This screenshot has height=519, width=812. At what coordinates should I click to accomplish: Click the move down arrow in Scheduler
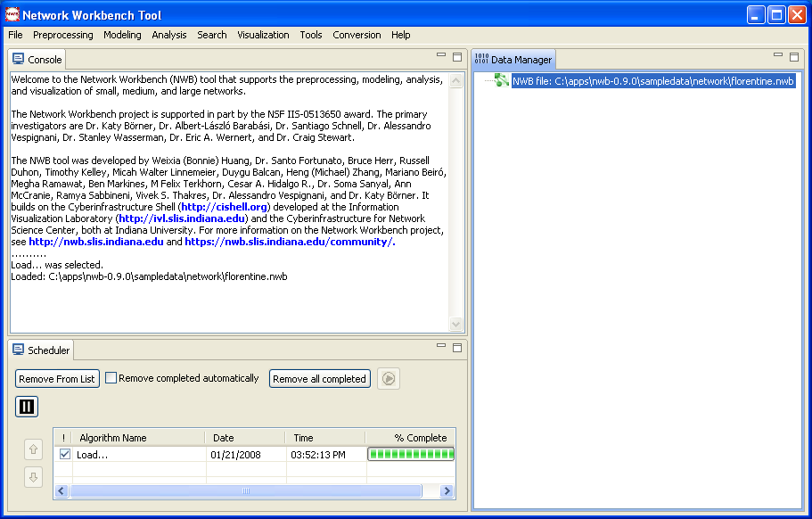click(33, 477)
